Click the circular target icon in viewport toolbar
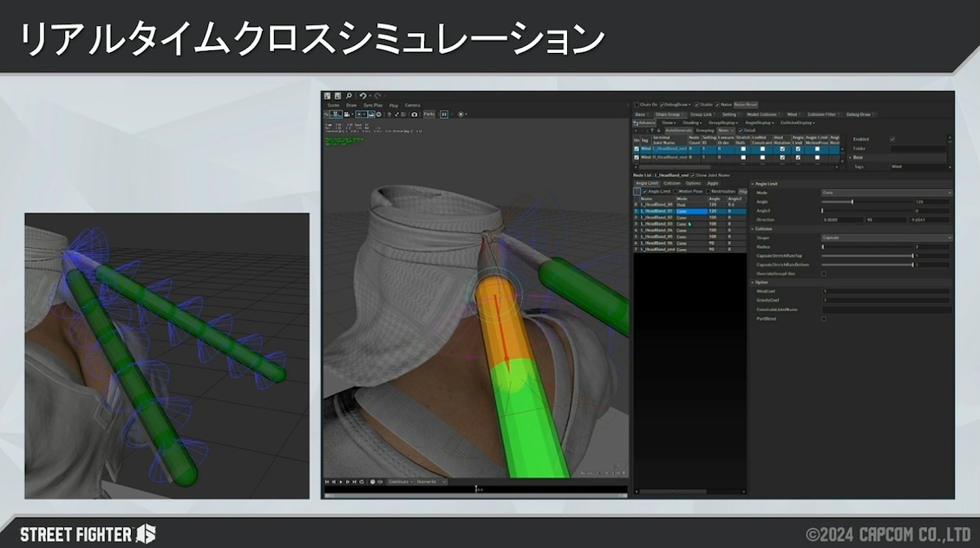 tap(379, 114)
